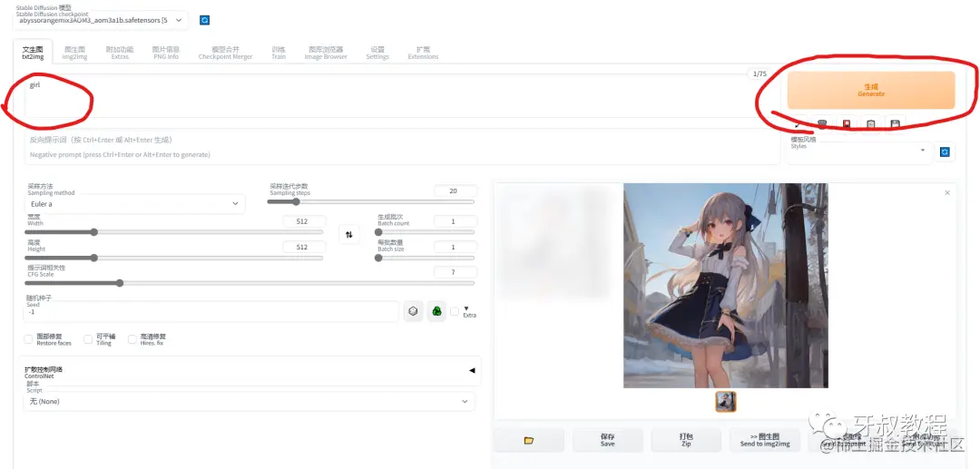This screenshot has height=469, width=980.
Task: Randomize seed with the dice icon
Action: 413,311
